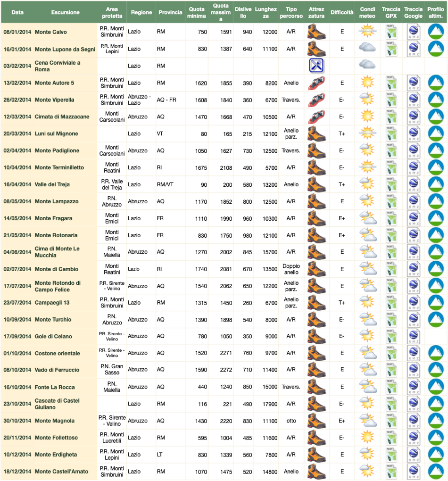Click the Dislivello column header
Screen dimensions: 448x481
[x=243, y=13]
